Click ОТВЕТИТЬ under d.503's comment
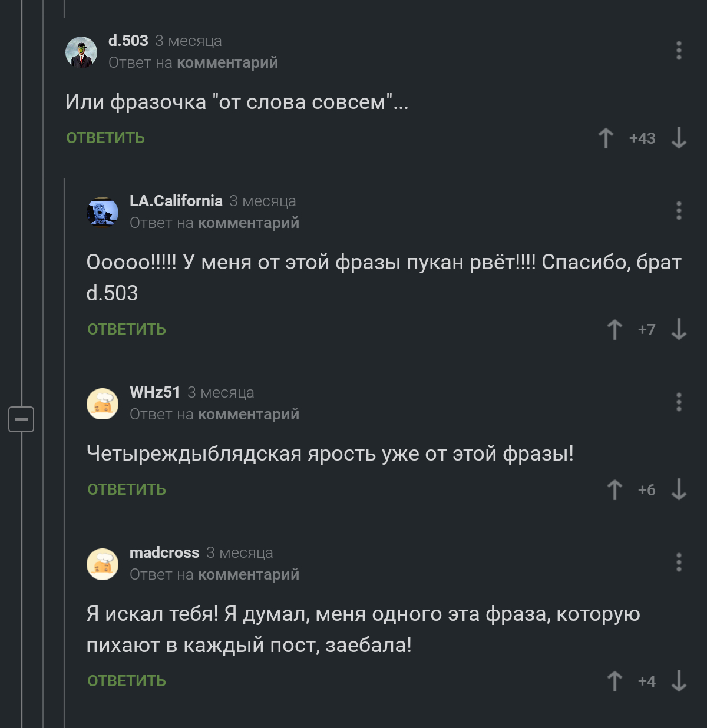This screenshot has width=707, height=728. click(105, 138)
